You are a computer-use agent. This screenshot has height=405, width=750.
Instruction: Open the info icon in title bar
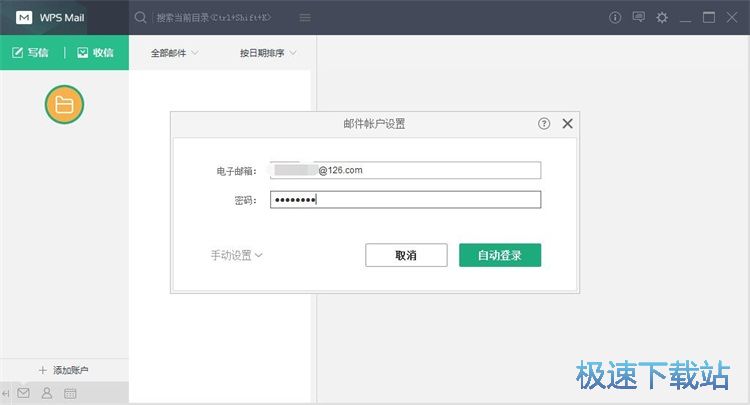615,18
